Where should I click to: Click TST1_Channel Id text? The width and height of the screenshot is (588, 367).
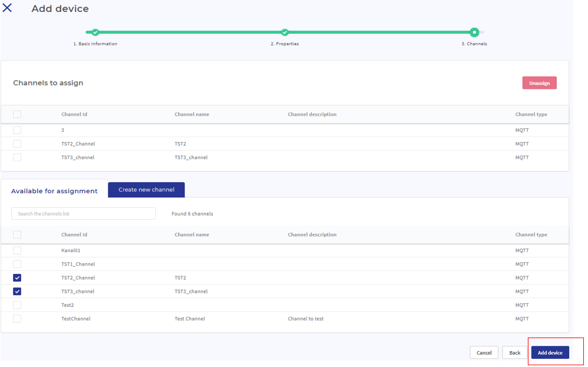(78, 264)
